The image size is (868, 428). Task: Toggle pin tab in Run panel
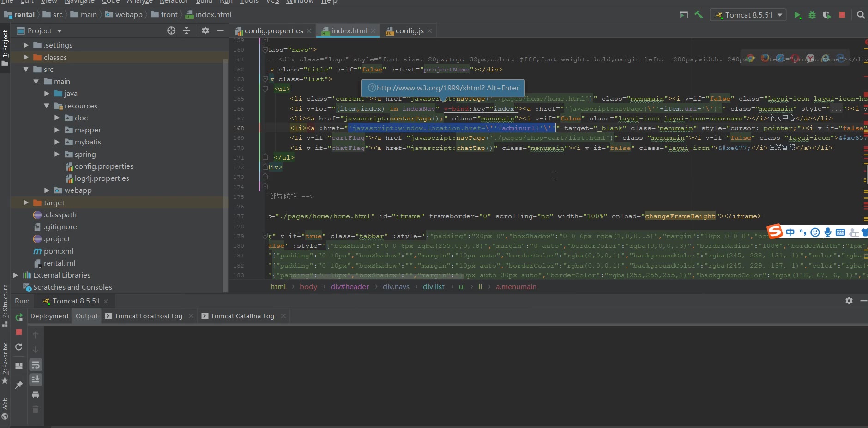19,385
